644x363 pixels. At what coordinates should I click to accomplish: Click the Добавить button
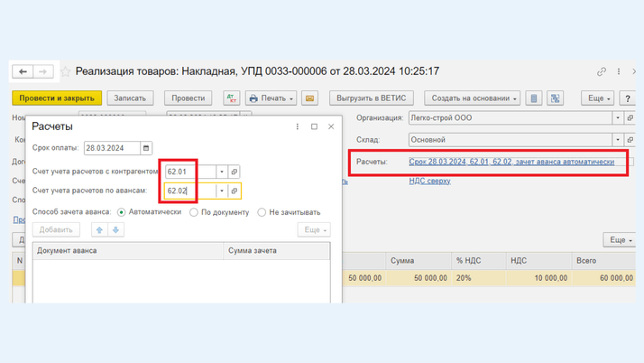[56, 229]
